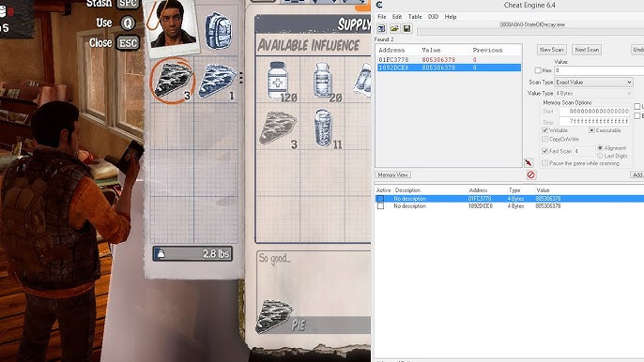Click the ESC key Close prompt

coord(128,43)
